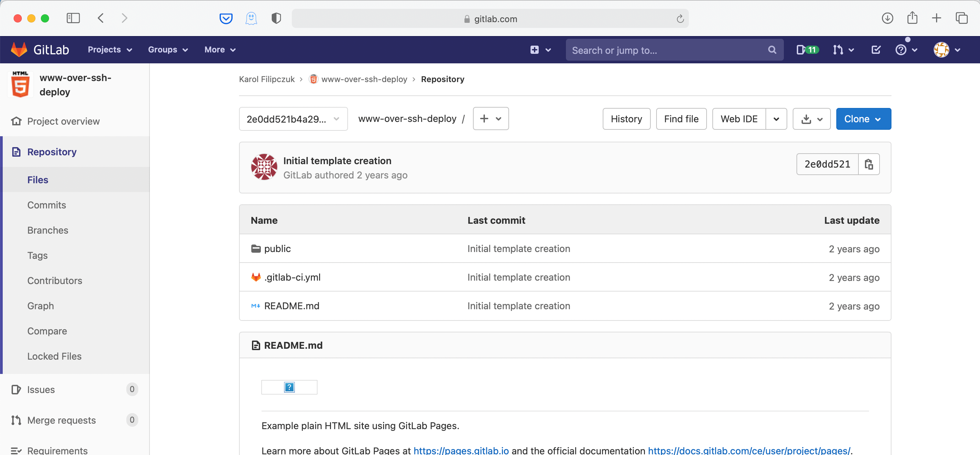Go to Commits in the sidebar

coord(46,205)
